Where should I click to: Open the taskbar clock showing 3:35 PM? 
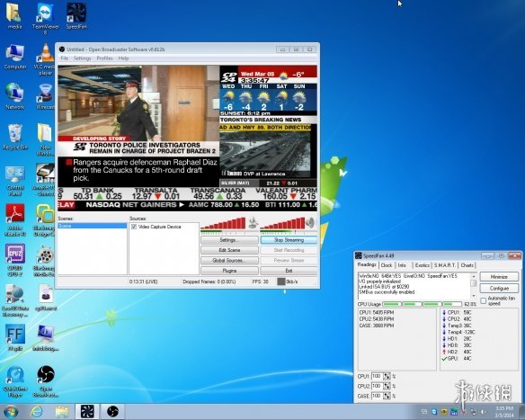pos(504,412)
